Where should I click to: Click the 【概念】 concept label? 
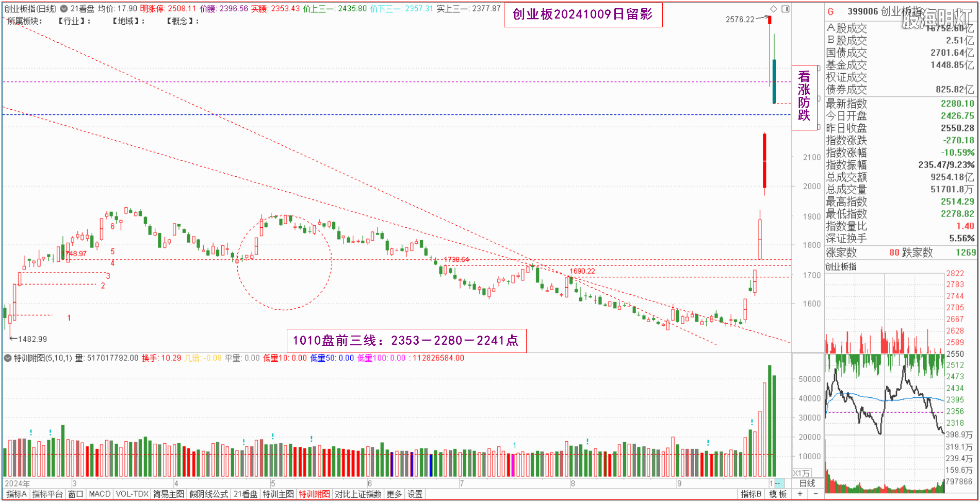183,21
